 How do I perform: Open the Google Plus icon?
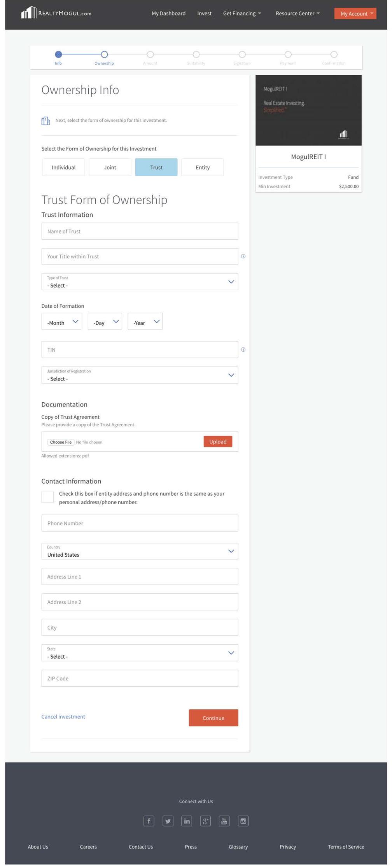point(205,821)
